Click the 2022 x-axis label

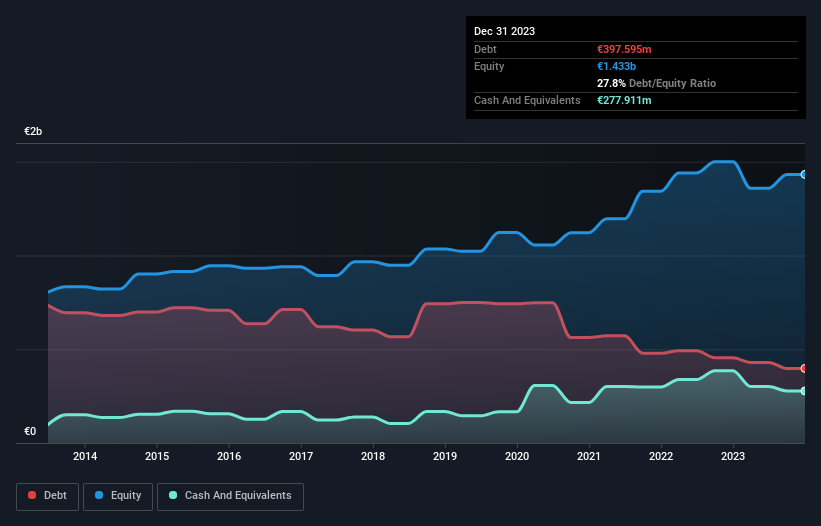coord(661,456)
